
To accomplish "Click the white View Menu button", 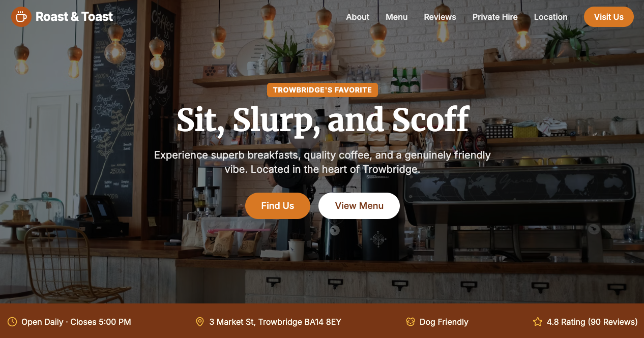I will coord(359,206).
